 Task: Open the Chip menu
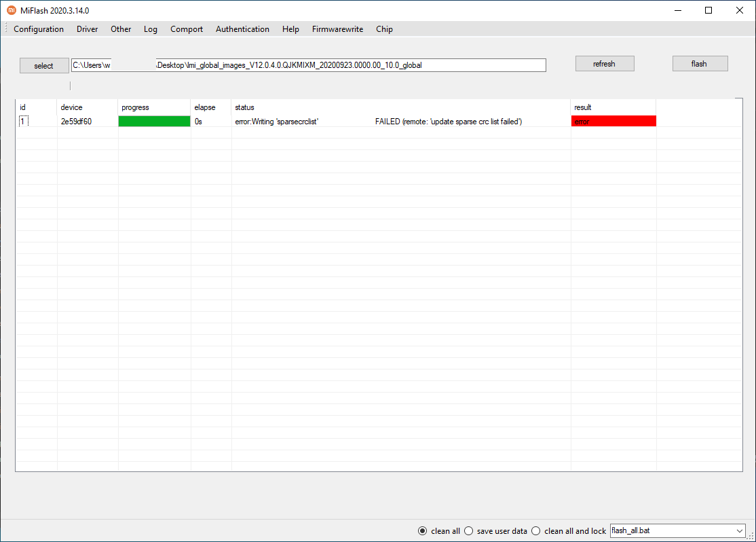(384, 29)
